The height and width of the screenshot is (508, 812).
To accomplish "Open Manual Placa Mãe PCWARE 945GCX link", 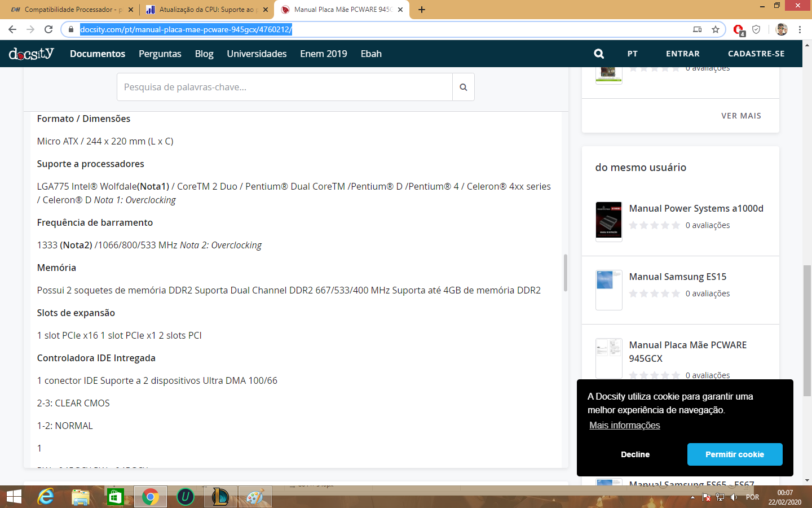I will (x=688, y=352).
